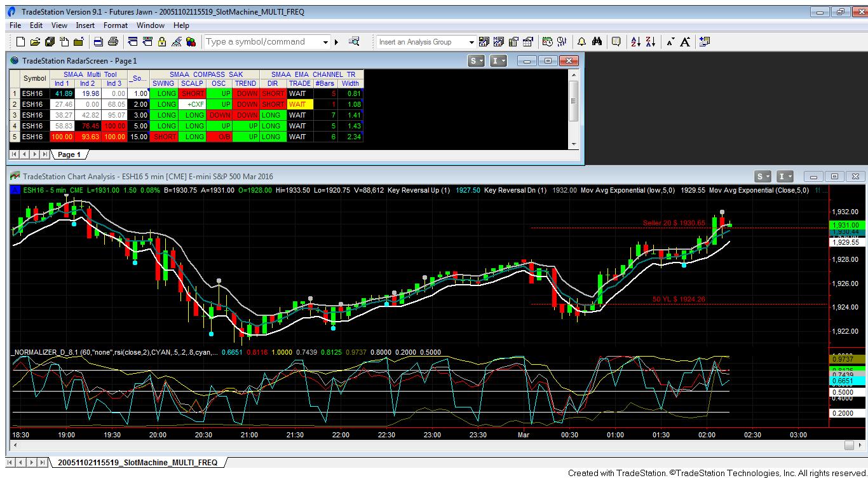Open the S dropdown in RadarScreen window

477,60
